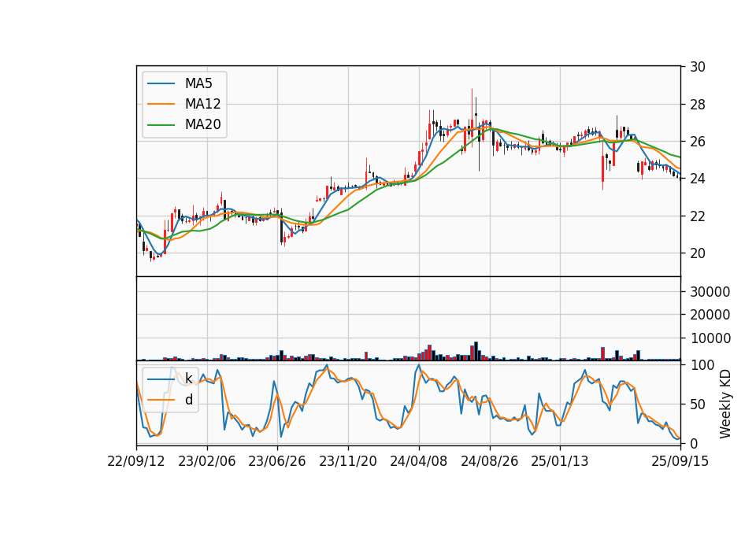Click the 24/04/08 date axis label
Viewport: 756px width, 543px height.
click(x=418, y=461)
